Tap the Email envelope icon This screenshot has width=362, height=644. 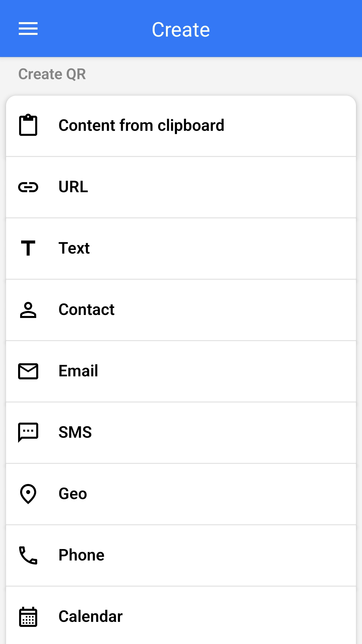28,371
